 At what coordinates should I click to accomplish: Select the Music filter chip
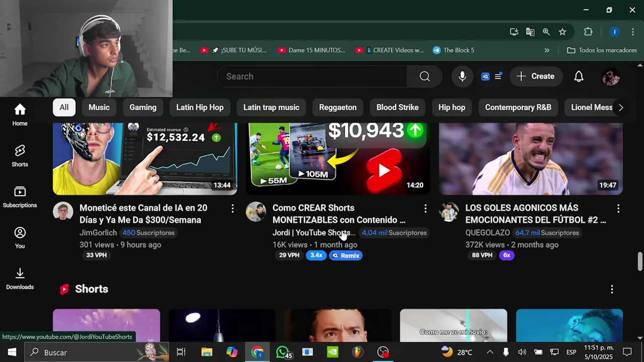click(99, 108)
